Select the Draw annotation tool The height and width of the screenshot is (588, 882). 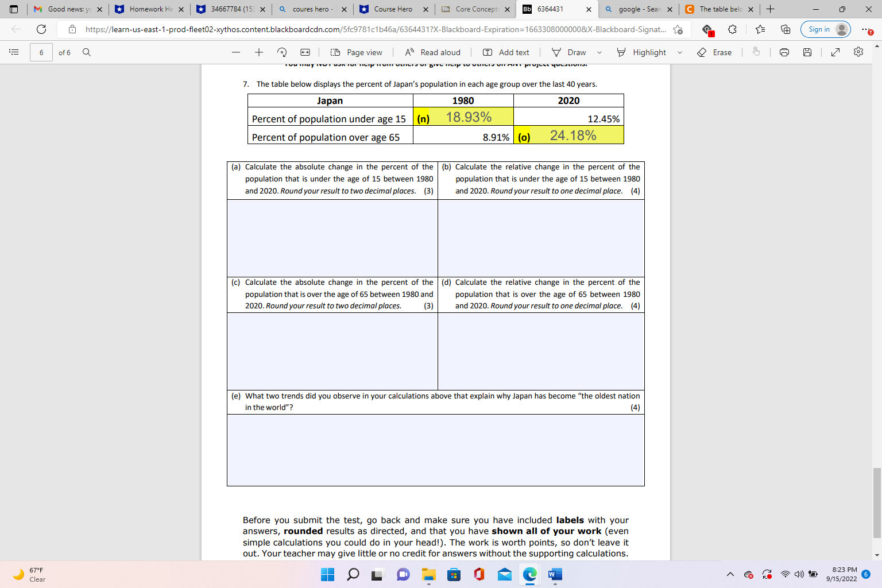coord(568,52)
